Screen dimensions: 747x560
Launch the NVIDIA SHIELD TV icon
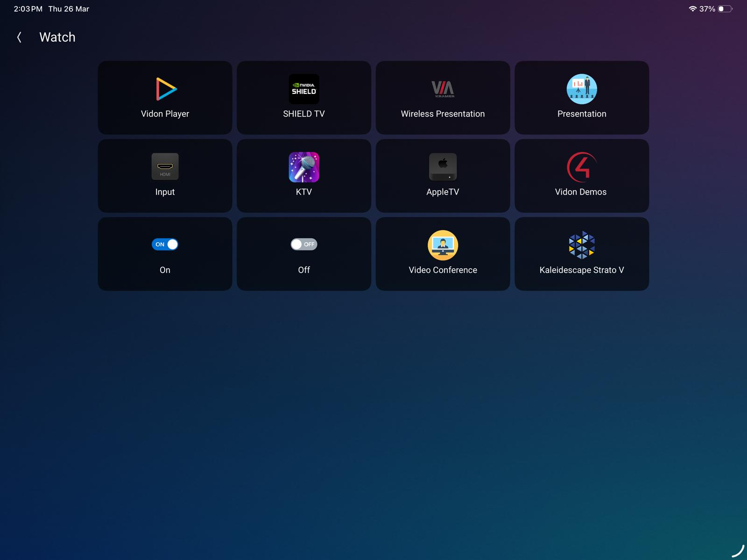point(304,89)
